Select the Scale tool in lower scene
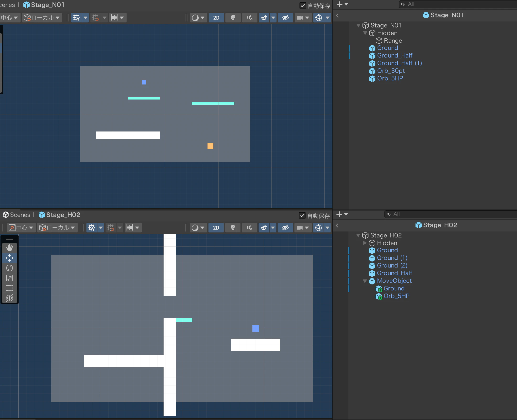The width and height of the screenshot is (517, 420). click(x=10, y=278)
